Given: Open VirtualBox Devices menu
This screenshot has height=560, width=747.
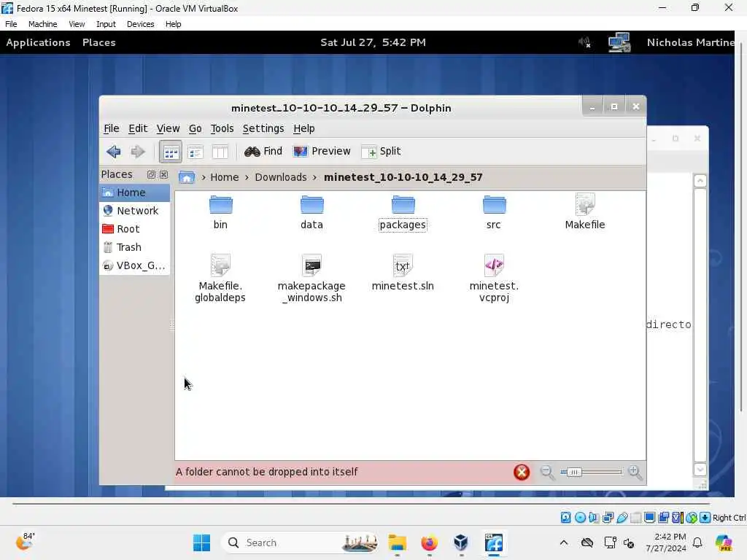Looking at the screenshot, I should (x=141, y=24).
